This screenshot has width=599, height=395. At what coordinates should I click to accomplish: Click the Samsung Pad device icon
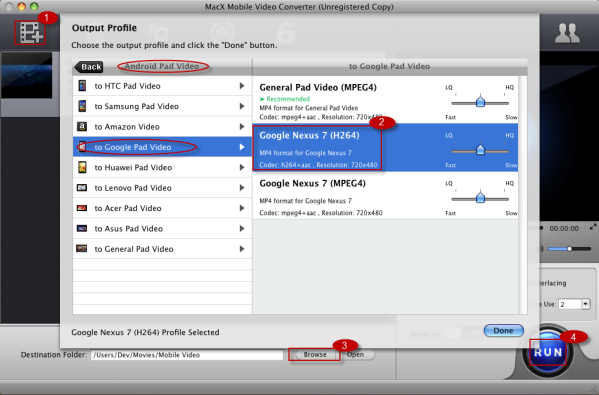82,106
